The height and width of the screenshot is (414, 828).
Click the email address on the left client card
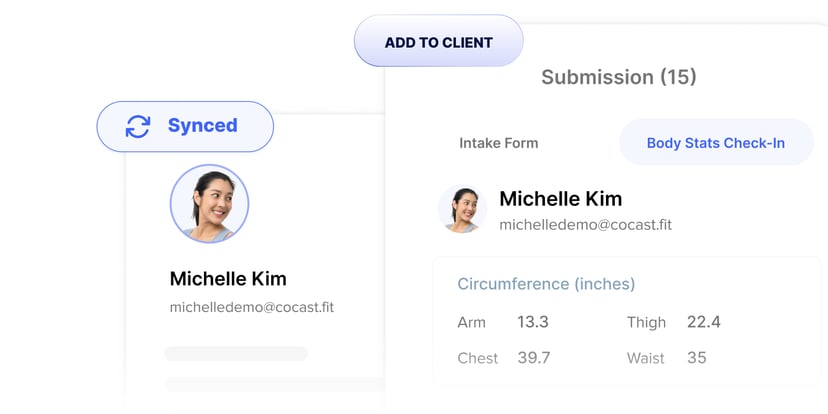coord(251,307)
